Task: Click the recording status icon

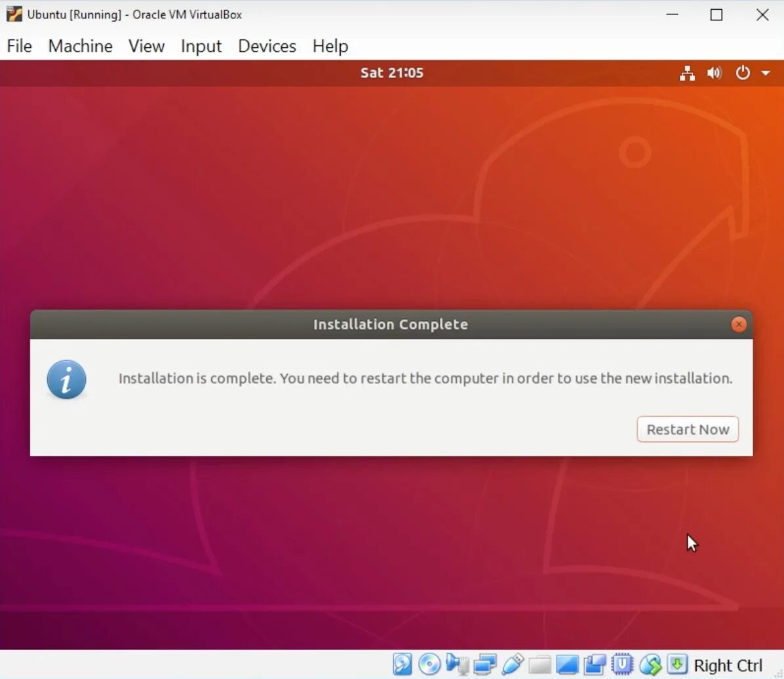Action: (x=595, y=665)
